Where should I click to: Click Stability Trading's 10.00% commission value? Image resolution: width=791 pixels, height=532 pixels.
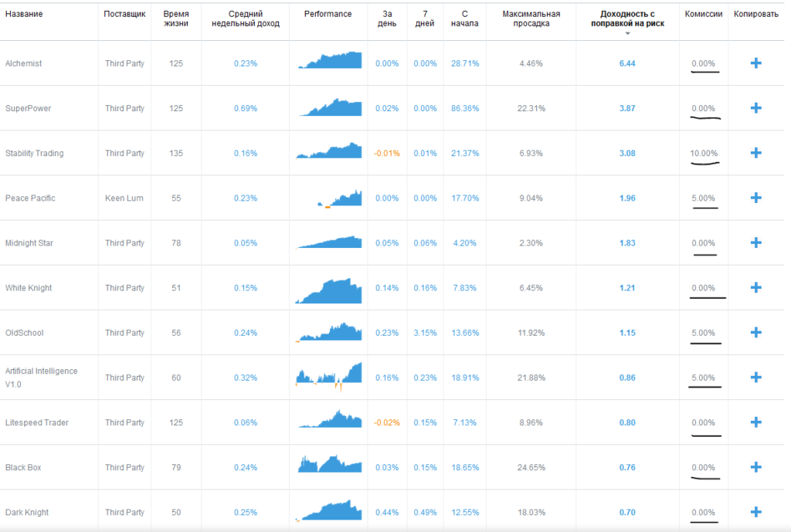pyautogui.click(x=704, y=153)
